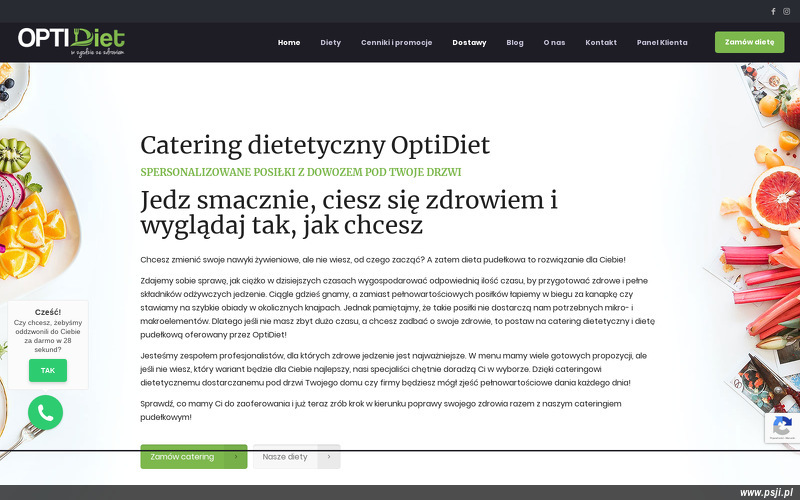The image size is (800, 500).
Task: Click the Zamów dietę button
Action: click(749, 42)
